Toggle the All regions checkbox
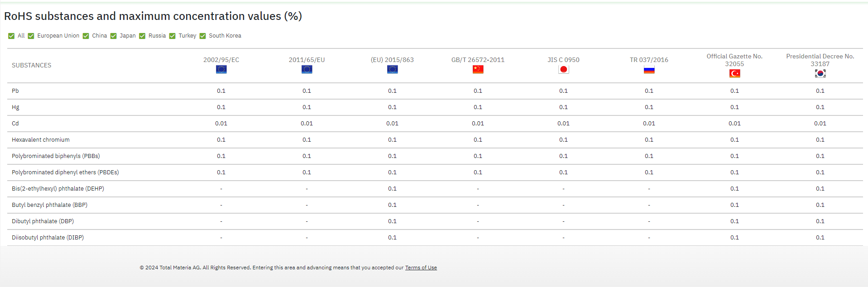The height and width of the screenshot is (287, 868). tap(11, 36)
